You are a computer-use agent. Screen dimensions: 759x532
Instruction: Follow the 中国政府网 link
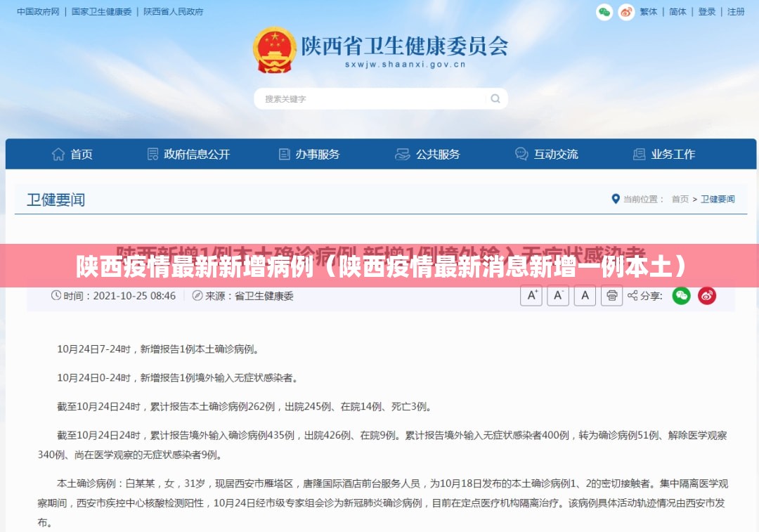coord(38,12)
